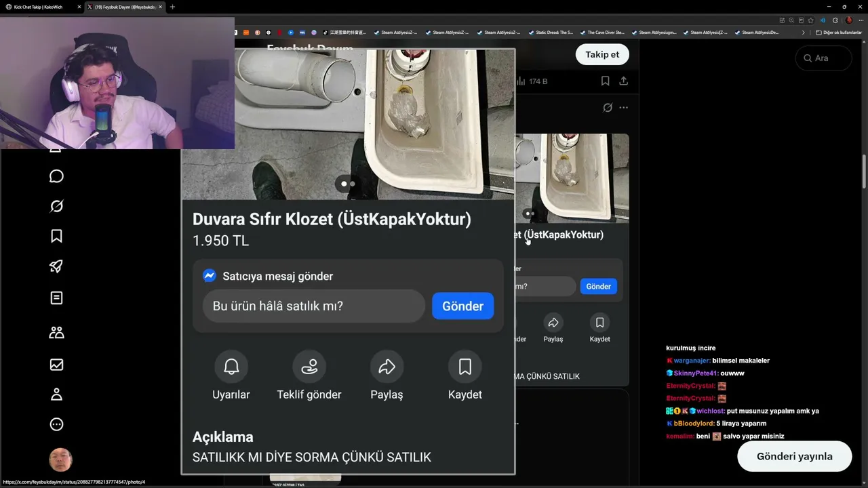This screenshot has height=488, width=868.
Task: Click chat username wichlost
Action: 711,411
